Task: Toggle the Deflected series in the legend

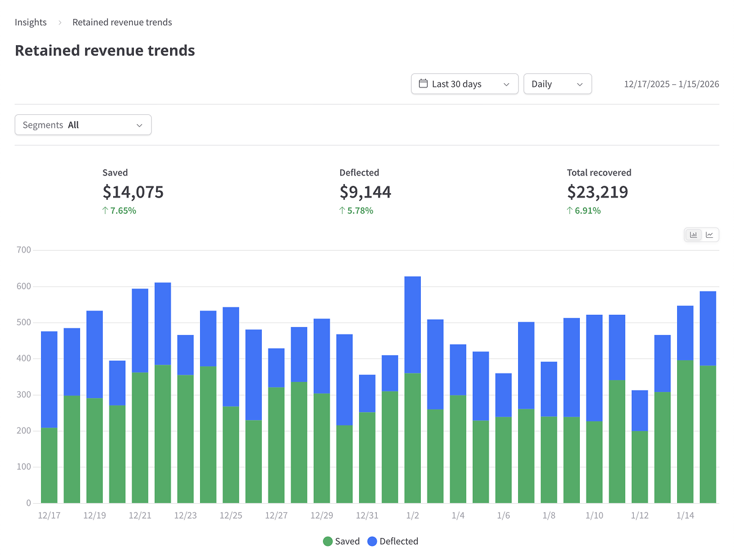Action: pos(393,541)
